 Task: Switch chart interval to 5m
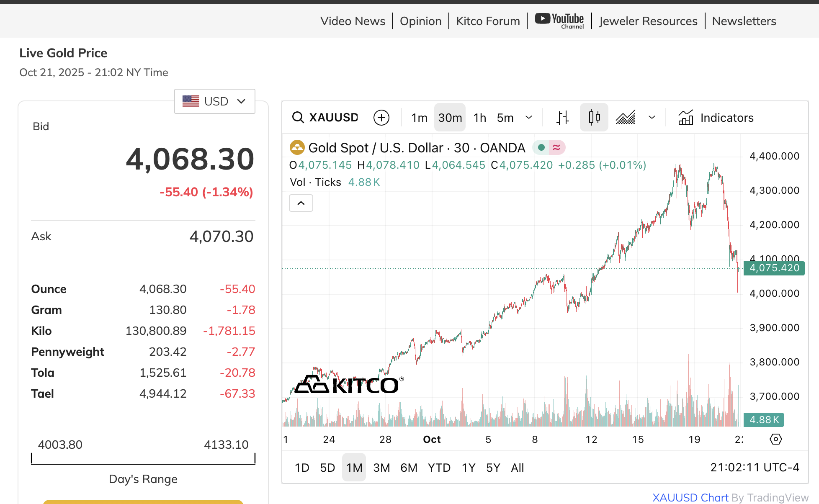click(x=505, y=118)
